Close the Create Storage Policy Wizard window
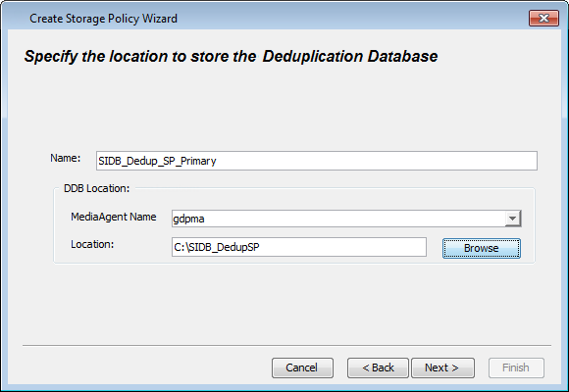569x392 pixels. click(543, 19)
